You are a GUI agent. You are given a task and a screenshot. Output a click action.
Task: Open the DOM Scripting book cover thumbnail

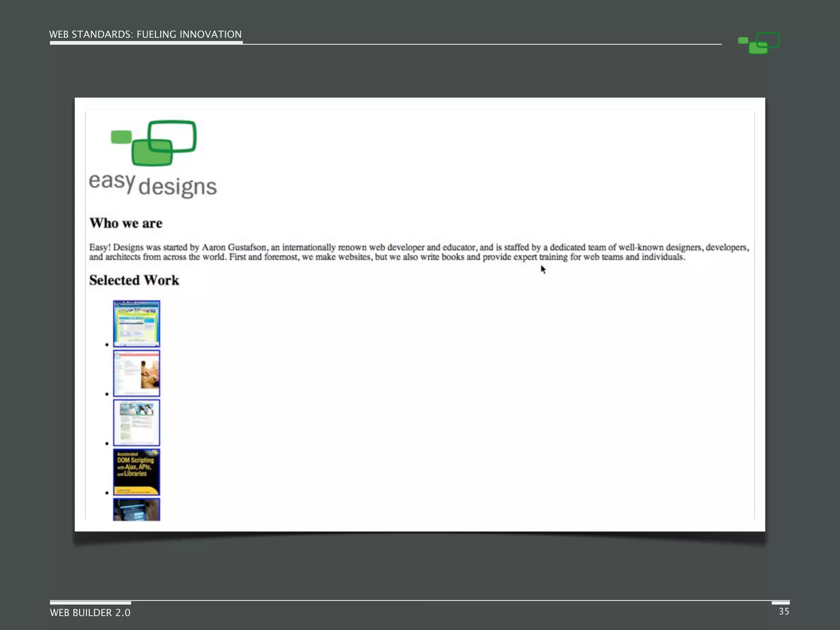[136, 472]
